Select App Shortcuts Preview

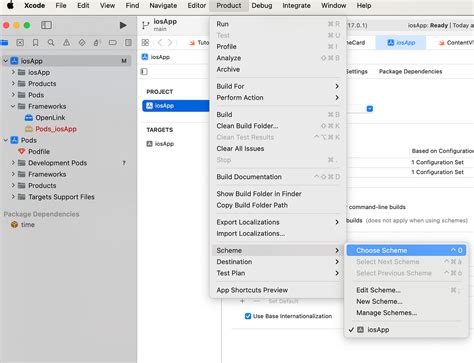(278, 290)
